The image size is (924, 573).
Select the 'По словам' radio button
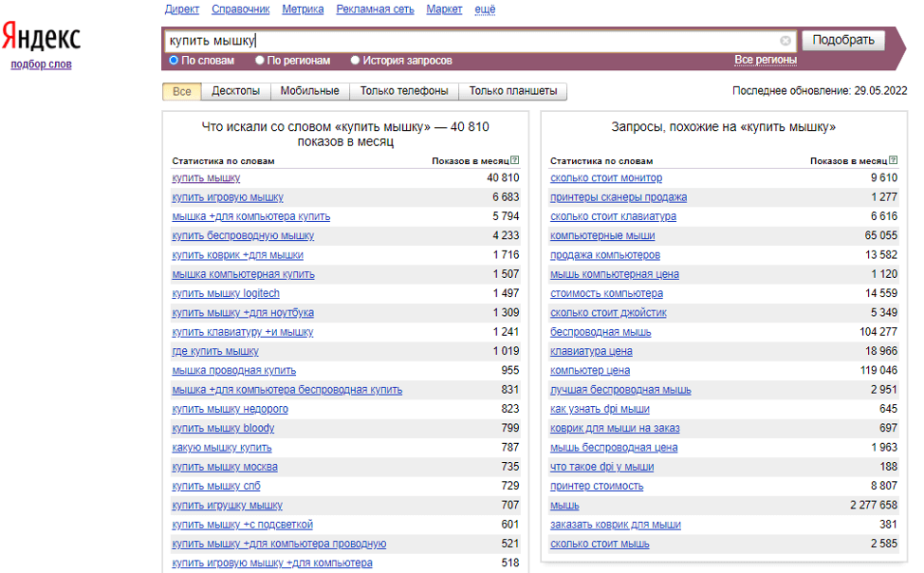[174, 60]
